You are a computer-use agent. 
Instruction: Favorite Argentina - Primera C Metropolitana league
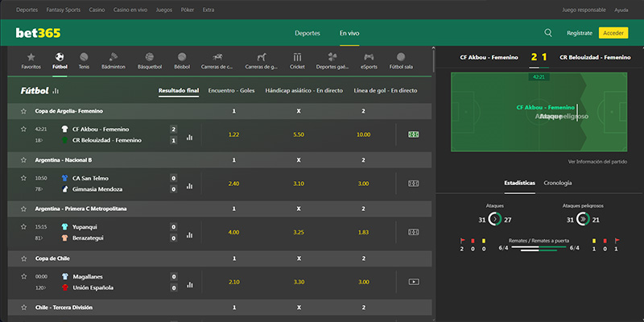coord(23,208)
